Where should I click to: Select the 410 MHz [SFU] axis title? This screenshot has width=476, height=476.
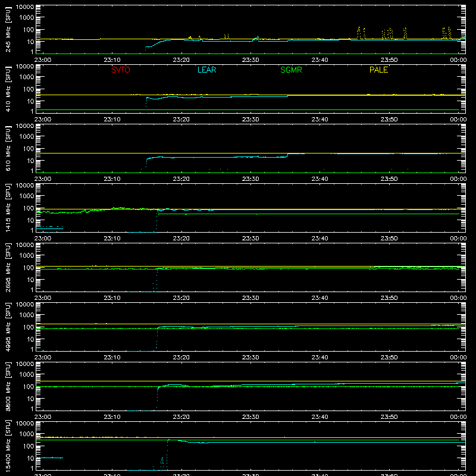[x=8, y=89]
